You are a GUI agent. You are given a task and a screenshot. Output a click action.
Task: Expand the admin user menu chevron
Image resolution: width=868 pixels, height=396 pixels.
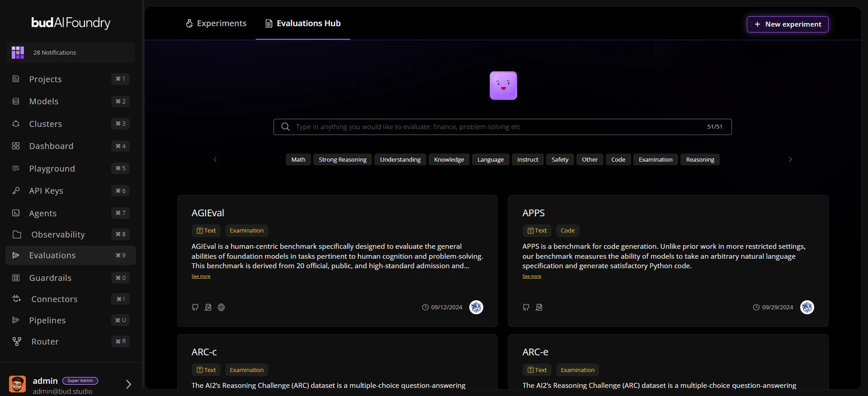pyautogui.click(x=128, y=384)
